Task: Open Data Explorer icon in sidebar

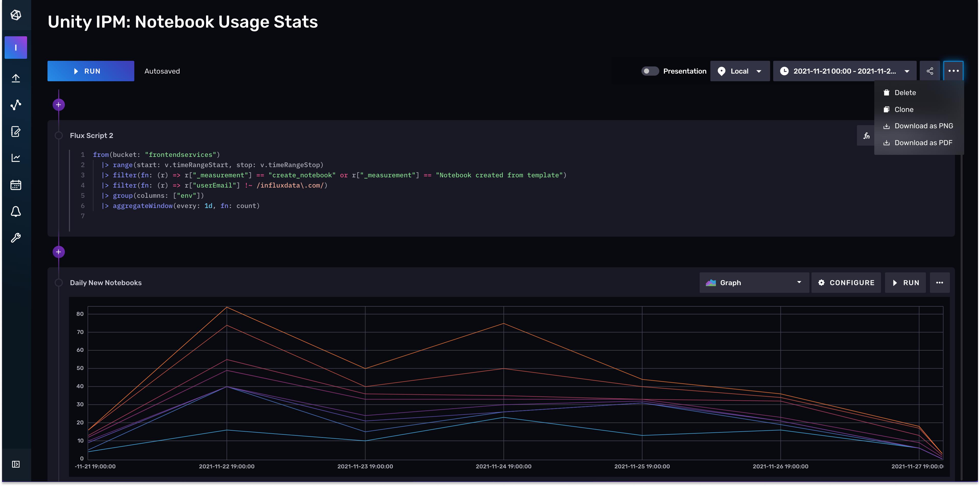Action: [16, 105]
